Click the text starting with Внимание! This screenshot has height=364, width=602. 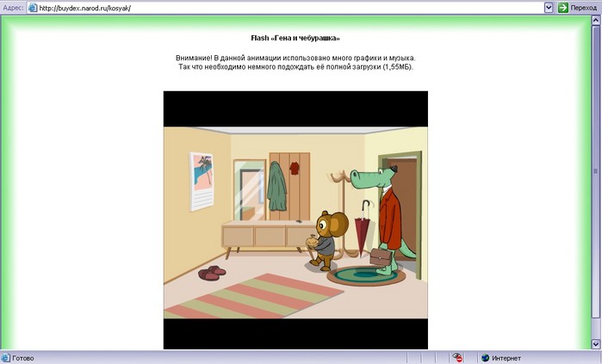[295, 59]
